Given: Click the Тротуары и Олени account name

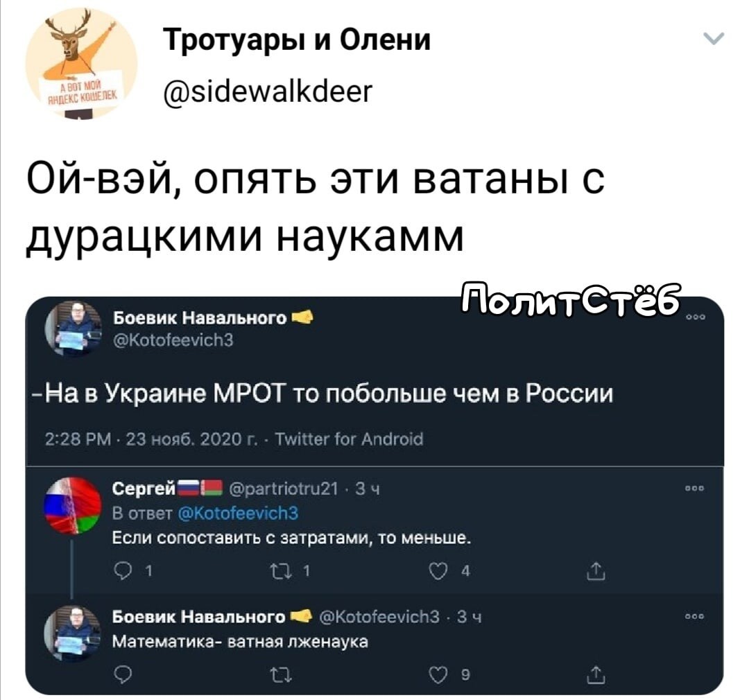Looking at the screenshot, I should point(297,39).
